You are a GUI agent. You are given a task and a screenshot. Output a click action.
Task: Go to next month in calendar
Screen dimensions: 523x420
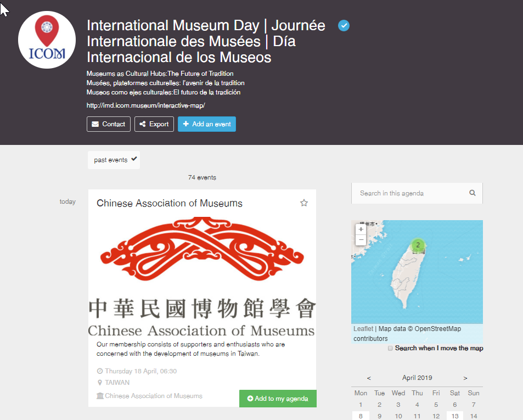(465, 378)
